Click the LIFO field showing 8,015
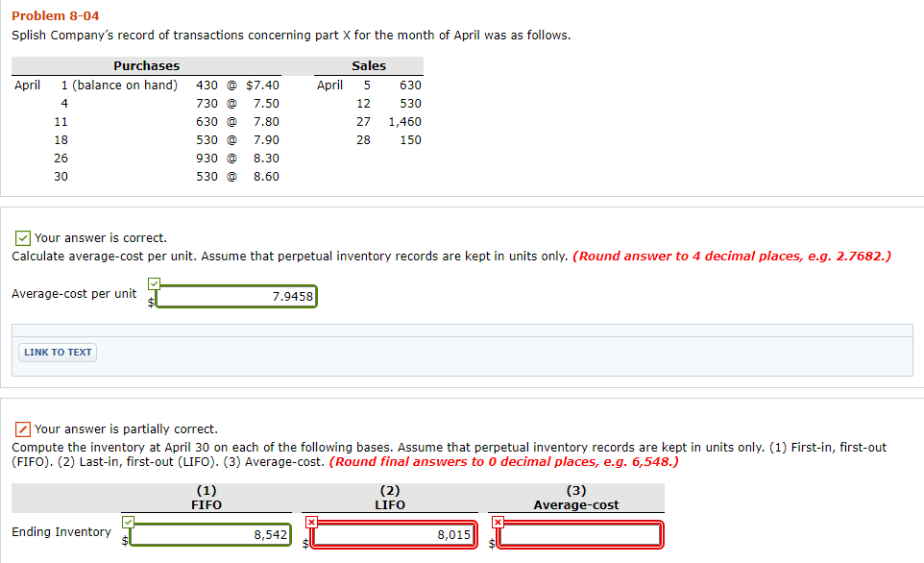 click(x=391, y=534)
